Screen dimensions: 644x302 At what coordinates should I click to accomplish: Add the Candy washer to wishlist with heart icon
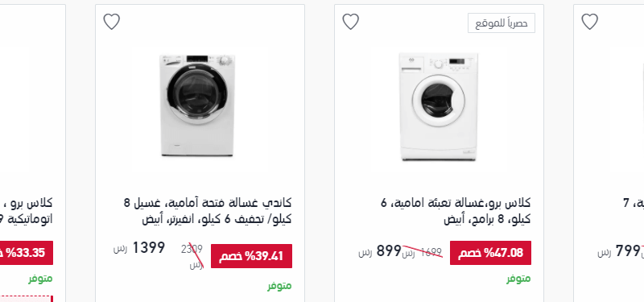[x=111, y=22]
